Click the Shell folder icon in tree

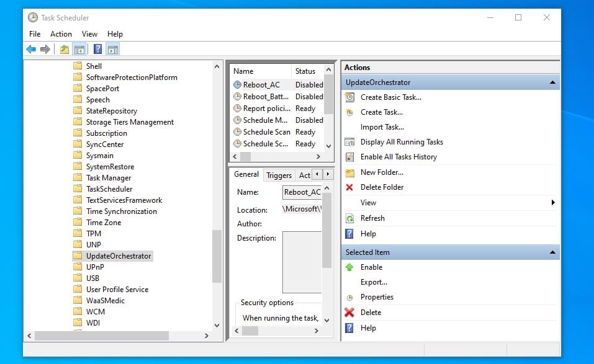coord(78,66)
